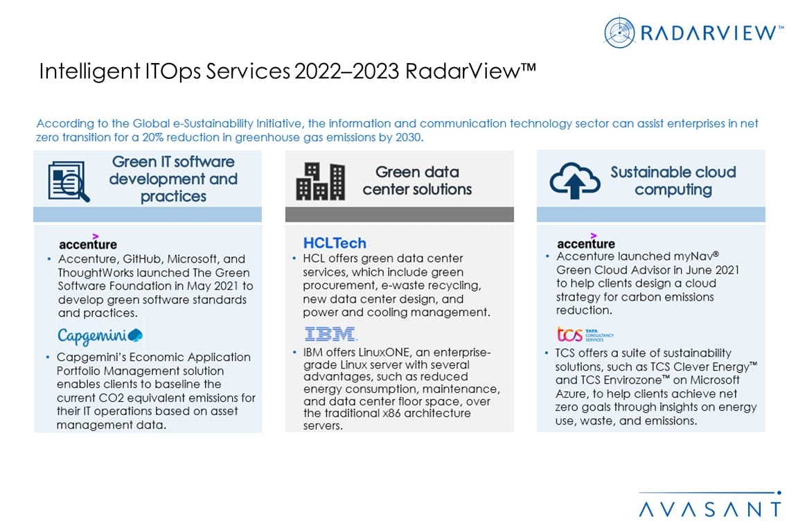Click Accenture logo above myNav Green Cloud text
Image resolution: width=798 pixels, height=532 pixels.
pos(586,242)
